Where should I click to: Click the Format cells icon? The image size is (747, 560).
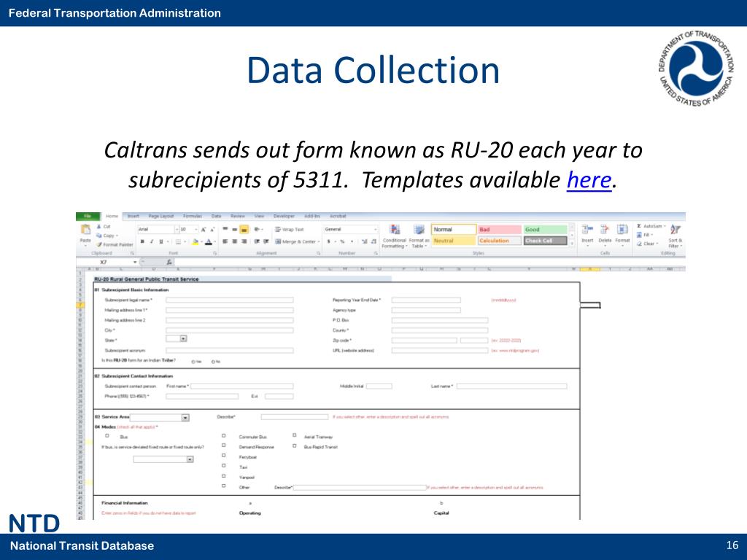(622, 230)
